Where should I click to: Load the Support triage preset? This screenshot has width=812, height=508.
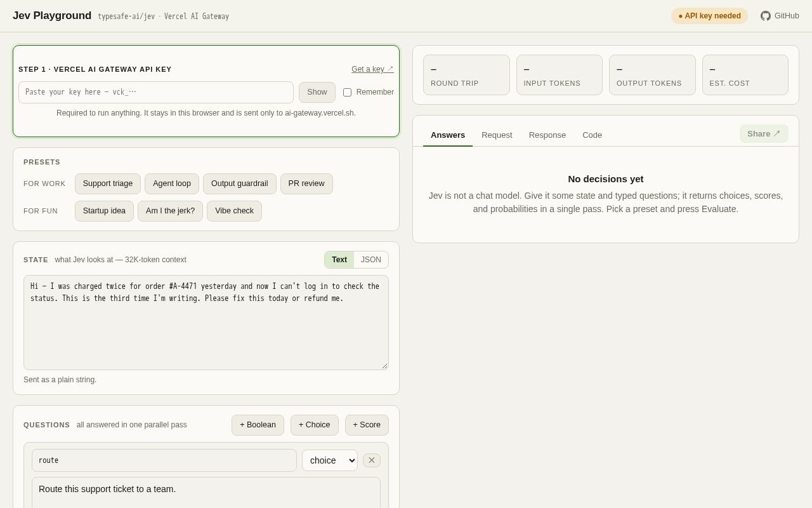coord(108,184)
